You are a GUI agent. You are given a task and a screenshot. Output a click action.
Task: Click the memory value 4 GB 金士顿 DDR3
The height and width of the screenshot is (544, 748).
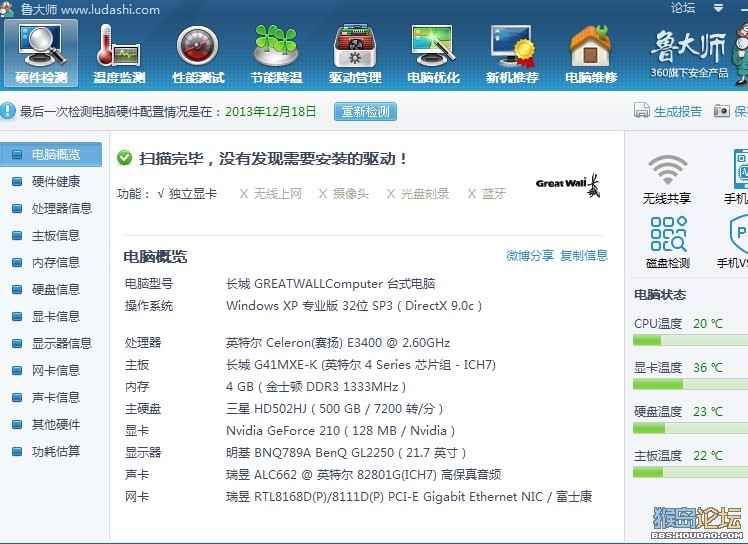pos(316,387)
